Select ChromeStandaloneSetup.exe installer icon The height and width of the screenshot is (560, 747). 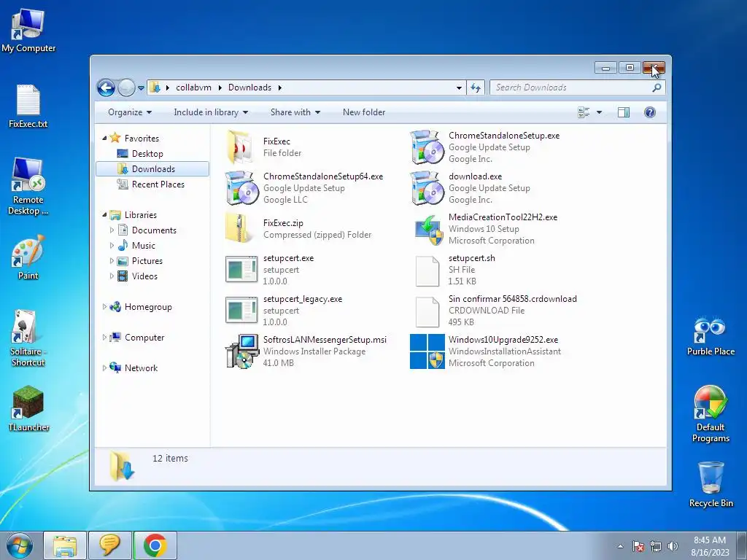(x=427, y=147)
